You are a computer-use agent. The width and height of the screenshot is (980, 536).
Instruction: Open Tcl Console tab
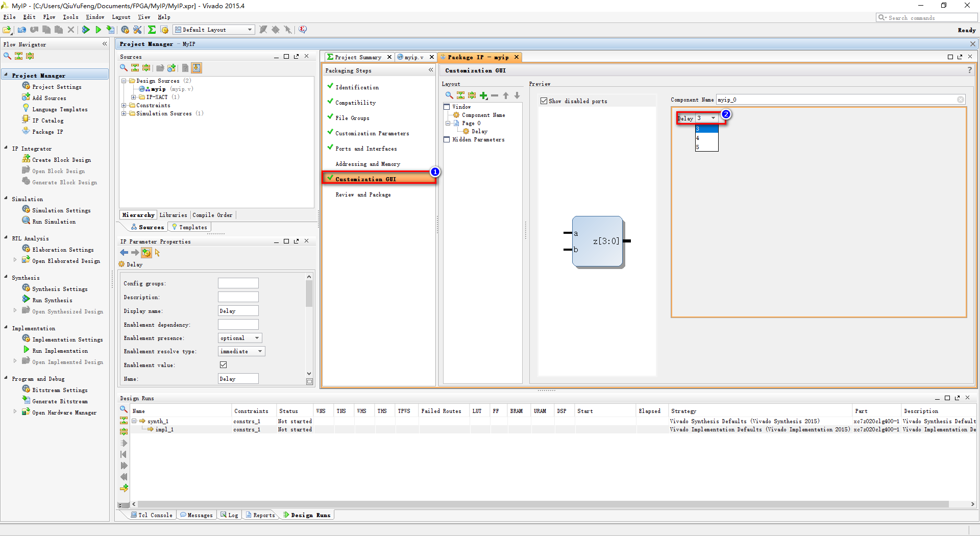coord(152,515)
